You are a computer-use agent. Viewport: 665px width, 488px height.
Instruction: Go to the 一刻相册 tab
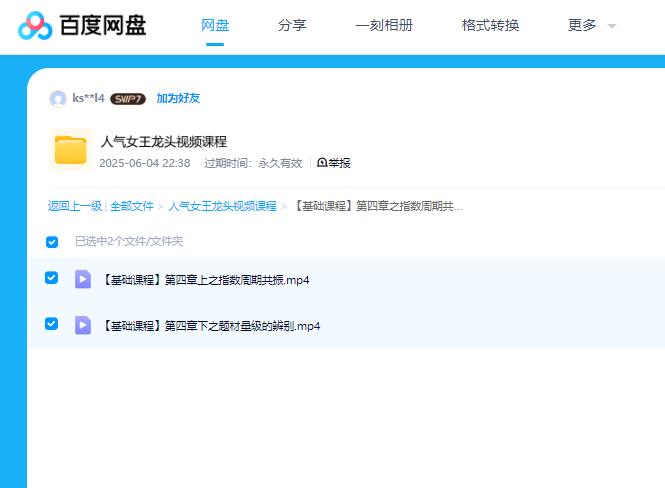[384, 25]
